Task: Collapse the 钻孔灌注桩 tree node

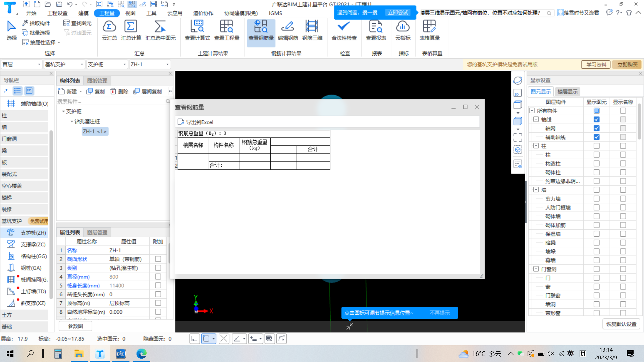Action: click(x=72, y=121)
